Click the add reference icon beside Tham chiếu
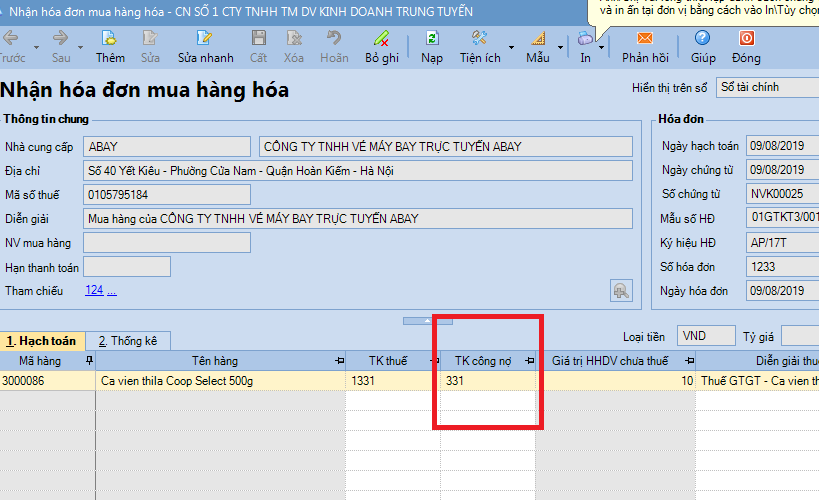819x500 pixels. (621, 290)
